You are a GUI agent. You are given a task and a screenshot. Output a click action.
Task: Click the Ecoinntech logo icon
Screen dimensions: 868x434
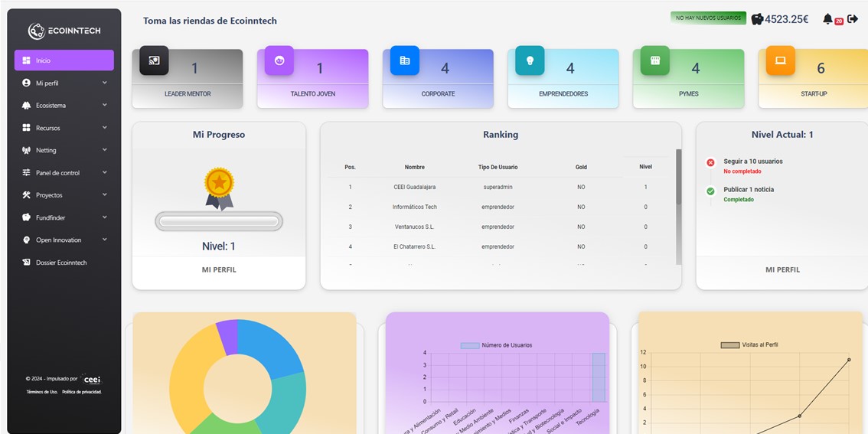click(37, 31)
